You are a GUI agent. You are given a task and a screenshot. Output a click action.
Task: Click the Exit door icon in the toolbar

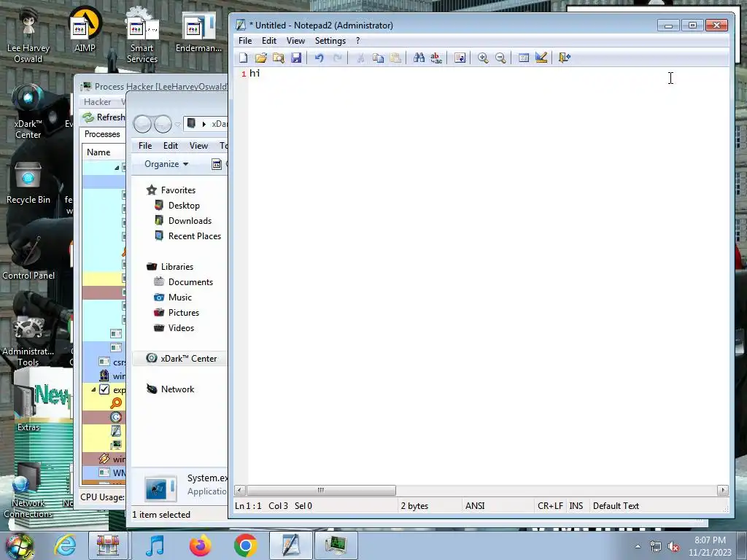(565, 58)
